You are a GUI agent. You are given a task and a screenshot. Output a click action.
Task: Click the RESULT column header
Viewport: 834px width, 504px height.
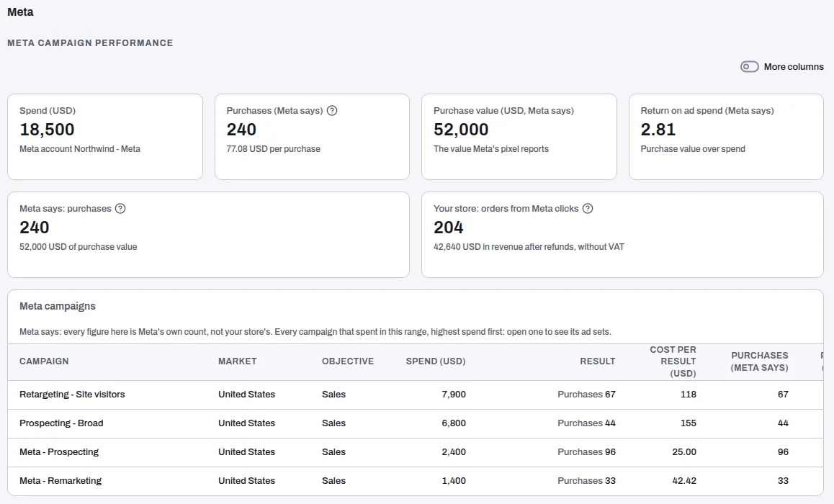[597, 361]
